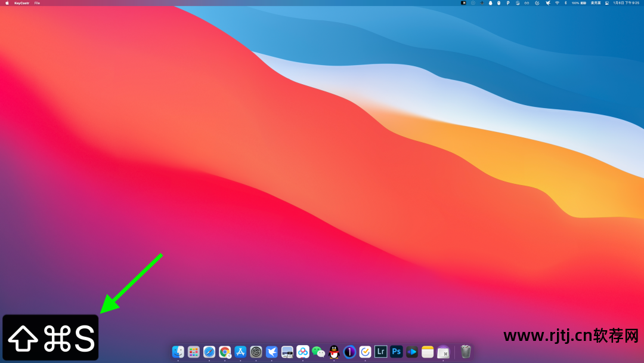Open Launchpad from the Dock
Viewport: 644px width, 363px height.
click(x=193, y=352)
